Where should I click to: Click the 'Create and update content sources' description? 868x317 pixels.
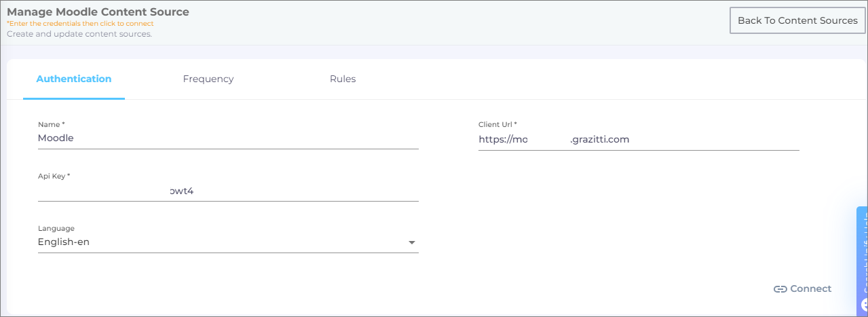(x=79, y=34)
